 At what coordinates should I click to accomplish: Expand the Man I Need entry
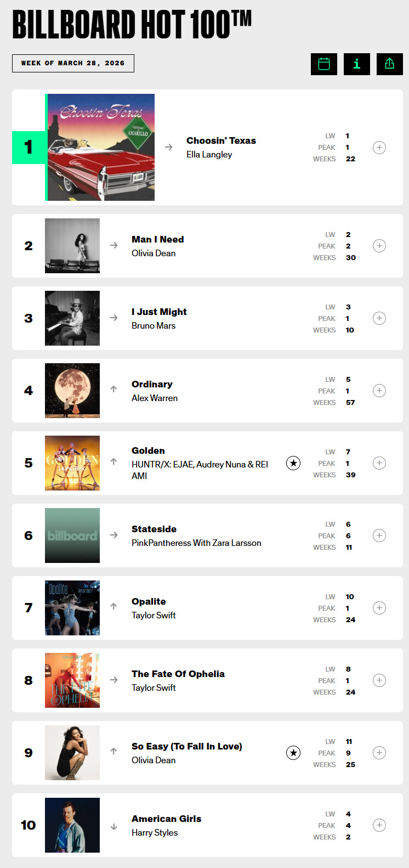tap(379, 246)
